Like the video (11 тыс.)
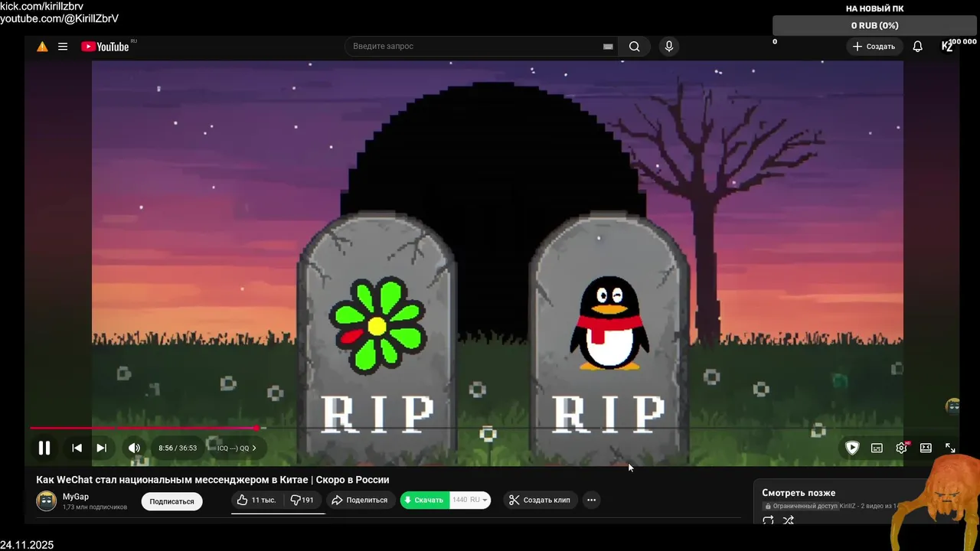980x551 pixels. 256,500
